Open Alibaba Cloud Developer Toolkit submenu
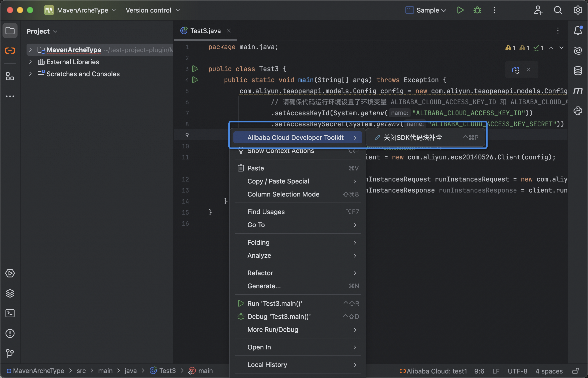The image size is (588, 378). click(298, 138)
